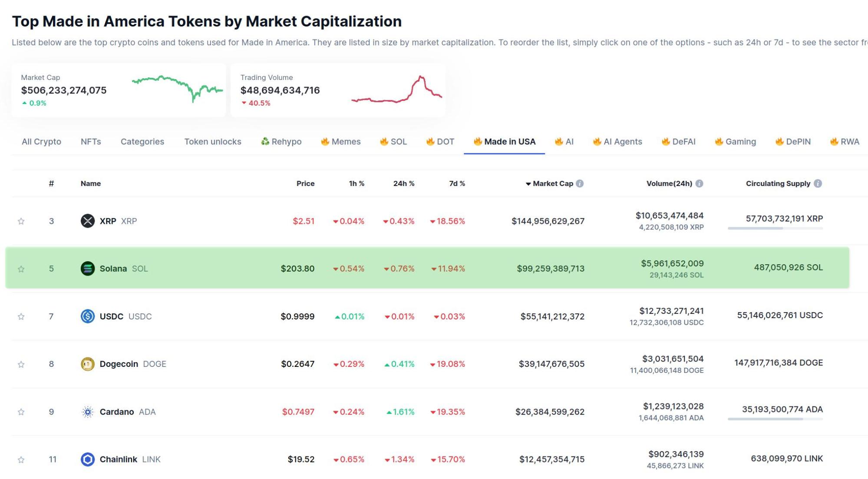Sort the table by Price column
The image size is (868, 479).
click(x=305, y=183)
